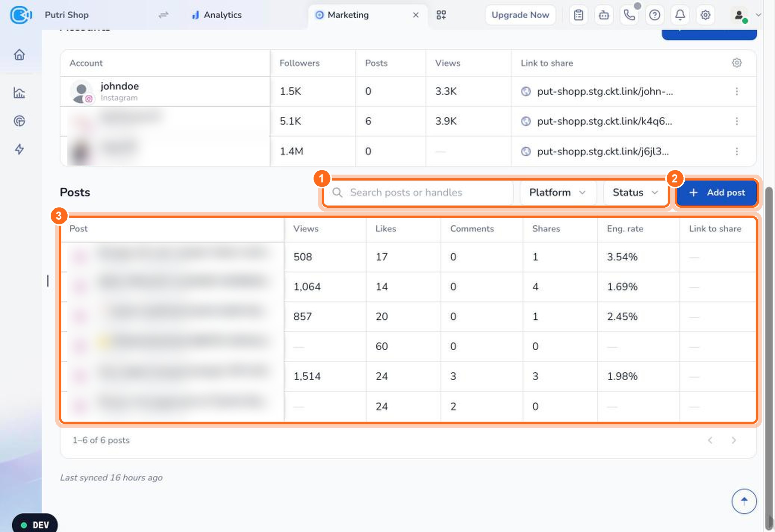Open the lightning bolt automation icon

tap(19, 149)
